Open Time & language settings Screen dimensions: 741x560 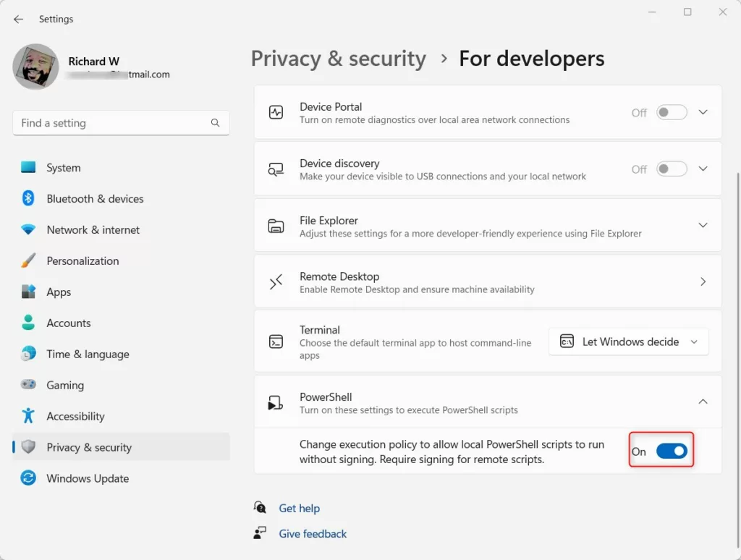121,355
